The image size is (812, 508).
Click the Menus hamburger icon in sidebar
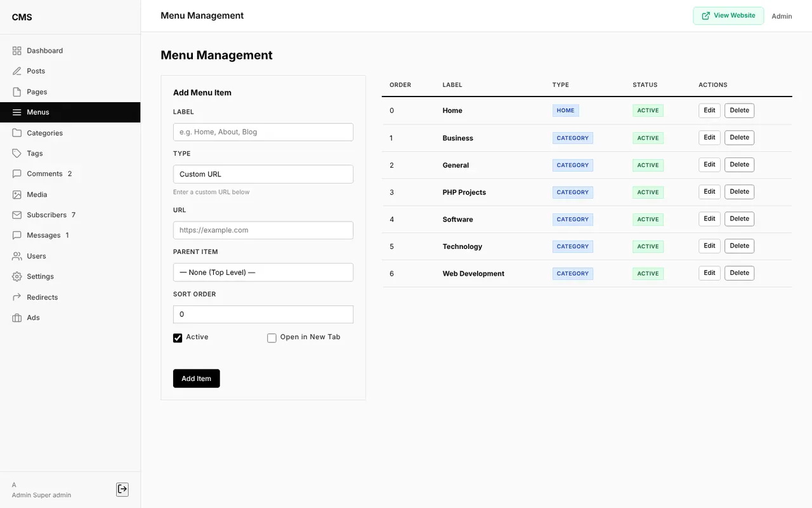[x=17, y=112]
